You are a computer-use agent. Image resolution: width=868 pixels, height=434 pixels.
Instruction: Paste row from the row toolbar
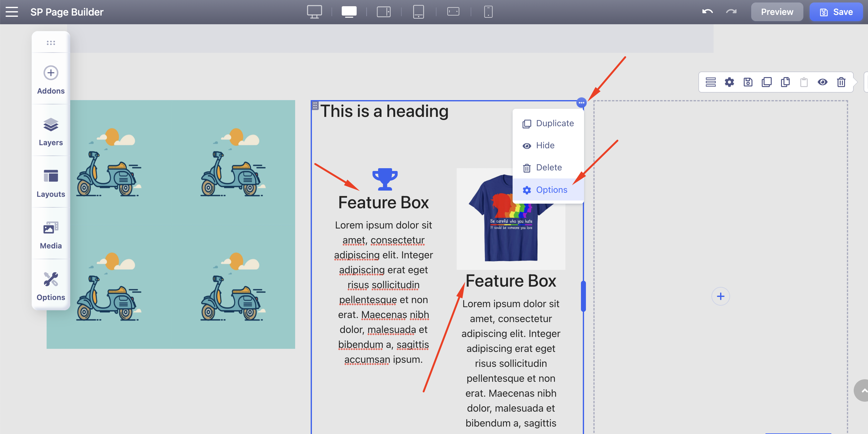click(x=804, y=82)
